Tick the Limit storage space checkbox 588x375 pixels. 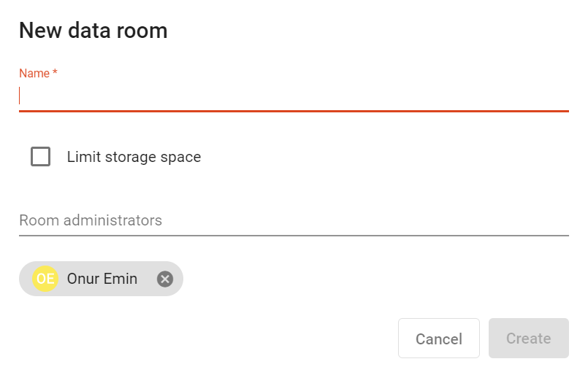click(x=40, y=157)
